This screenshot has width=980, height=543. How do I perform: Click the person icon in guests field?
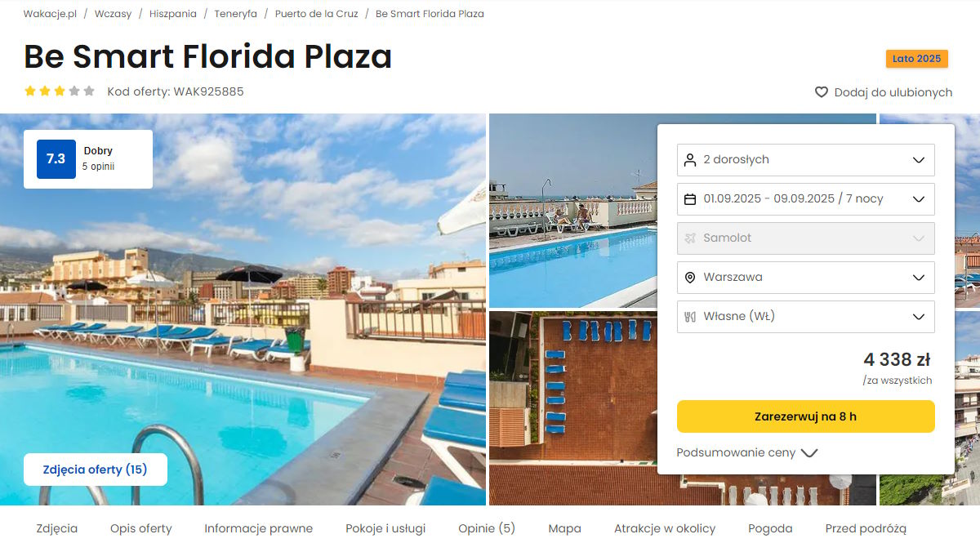pos(690,160)
